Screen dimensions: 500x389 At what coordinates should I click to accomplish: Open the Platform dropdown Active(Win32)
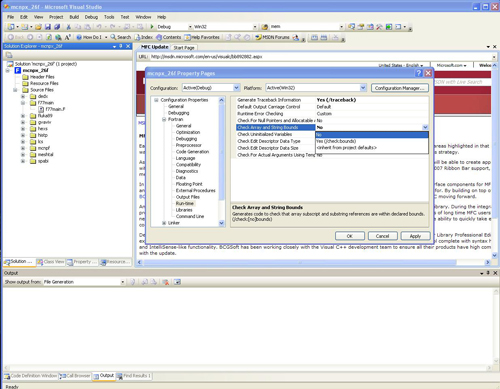[363, 88]
